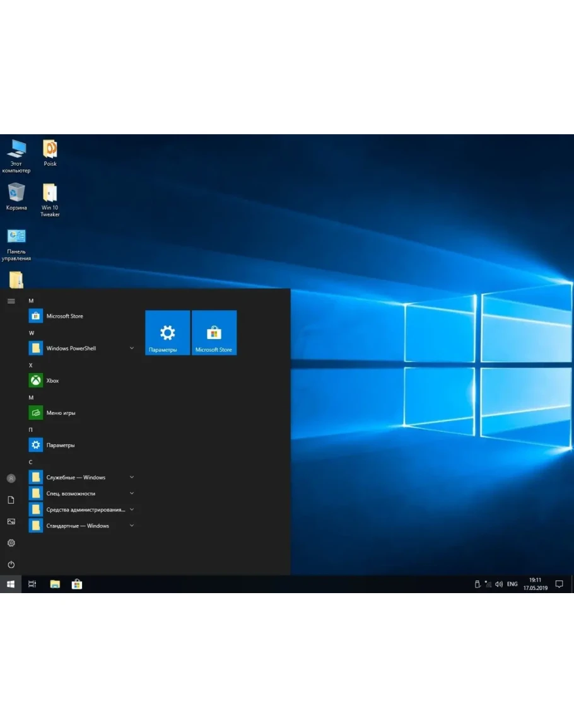Select the Win 10 Tweaker desktop icon

pos(50,199)
